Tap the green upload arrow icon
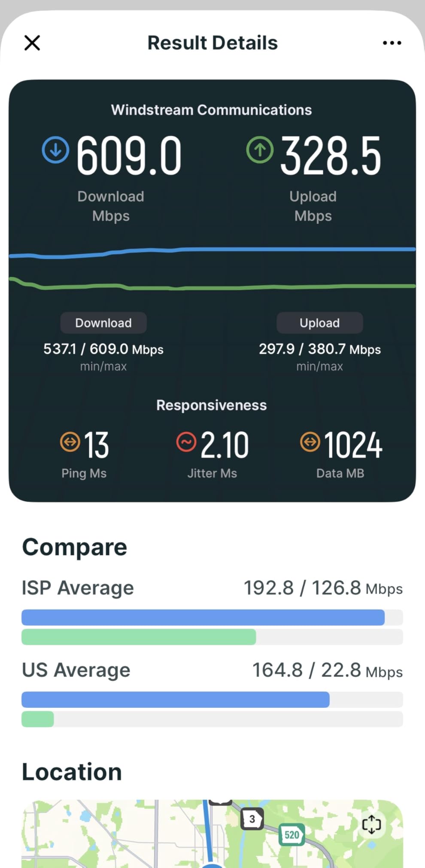425x868 pixels. [260, 150]
